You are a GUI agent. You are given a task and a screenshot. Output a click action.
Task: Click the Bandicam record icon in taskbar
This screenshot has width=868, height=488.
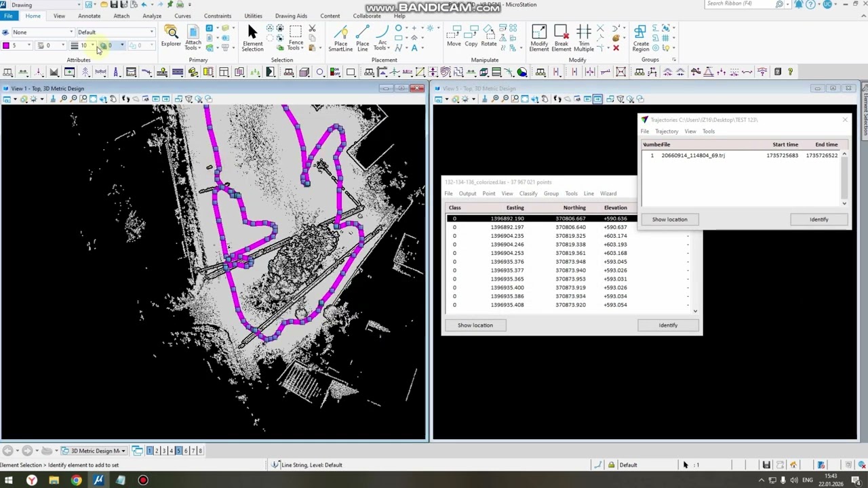coord(143,481)
